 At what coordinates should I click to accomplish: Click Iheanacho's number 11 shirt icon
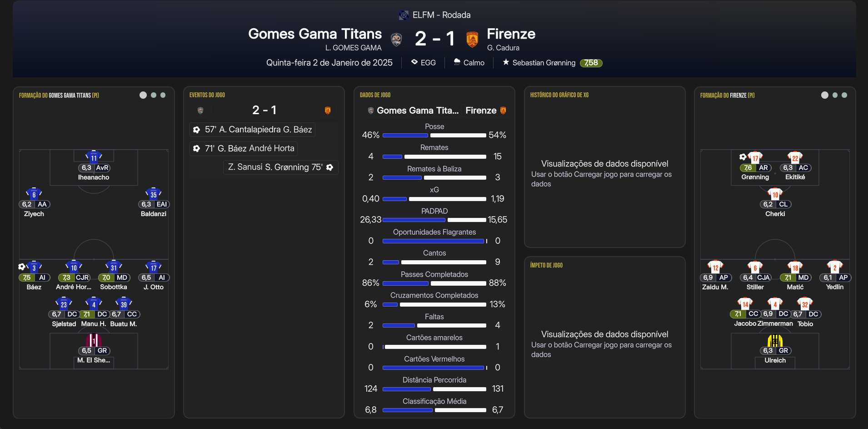[94, 157]
